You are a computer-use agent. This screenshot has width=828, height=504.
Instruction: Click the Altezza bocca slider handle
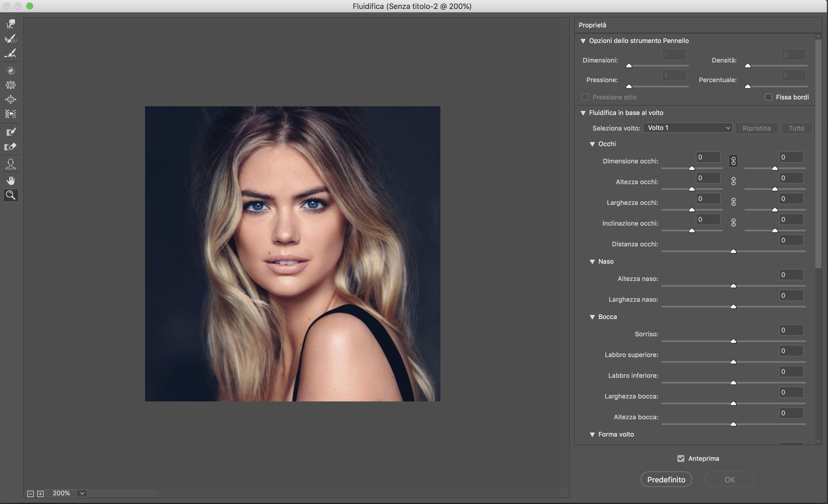[x=733, y=424]
